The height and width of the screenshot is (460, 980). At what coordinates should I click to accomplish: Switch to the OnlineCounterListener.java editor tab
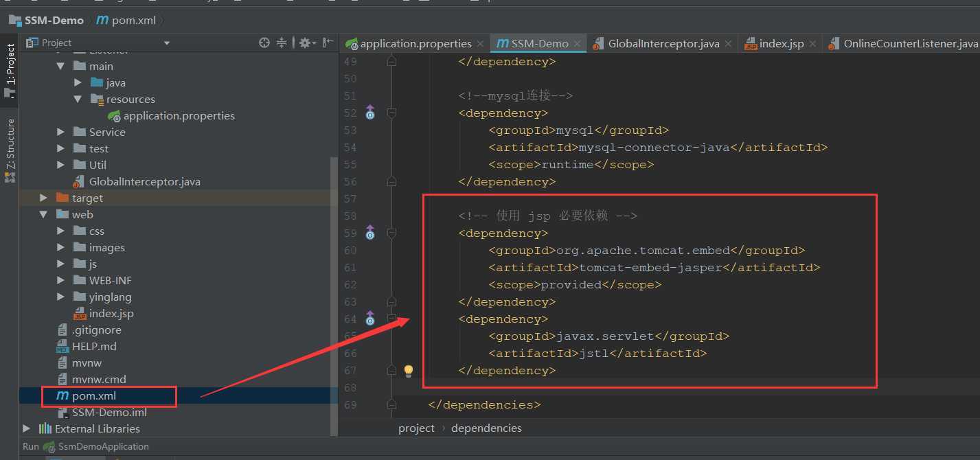tap(903, 43)
